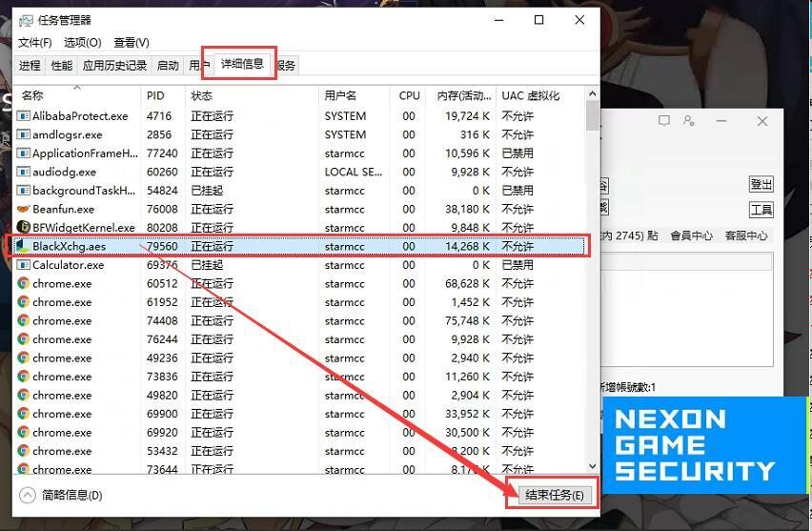Sort processes by the 名称 column header
Image resolution: width=812 pixels, height=531 pixels.
pyautogui.click(x=33, y=96)
